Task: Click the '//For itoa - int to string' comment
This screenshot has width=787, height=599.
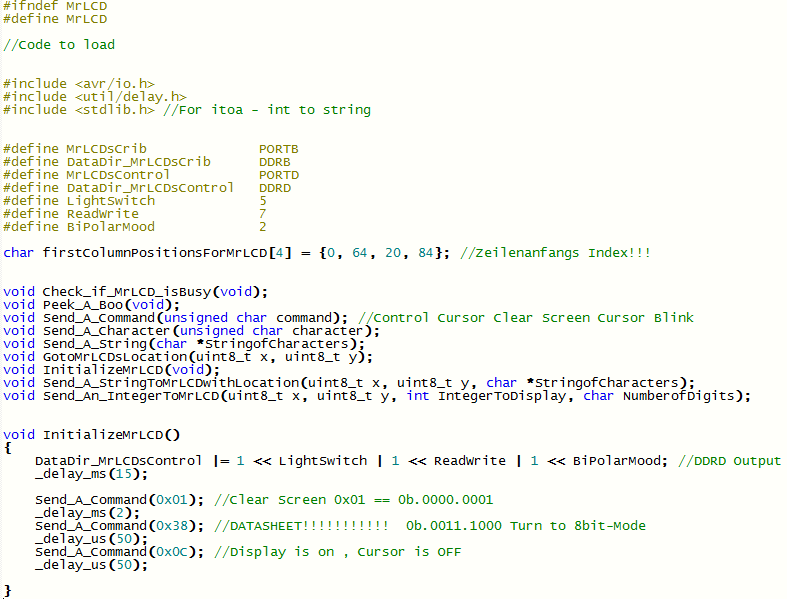Action: coord(267,110)
